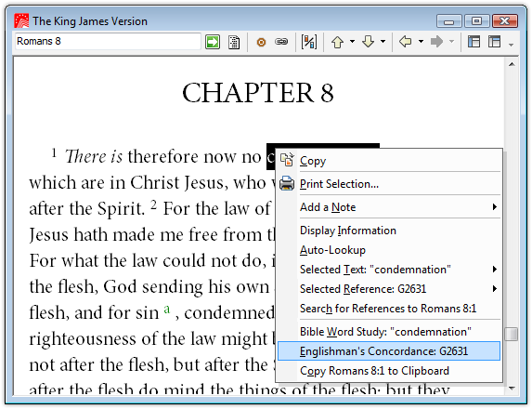Image resolution: width=532 pixels, height=409 pixels.
Task: Select the Add a Note menu entry
Action: click(x=389, y=207)
